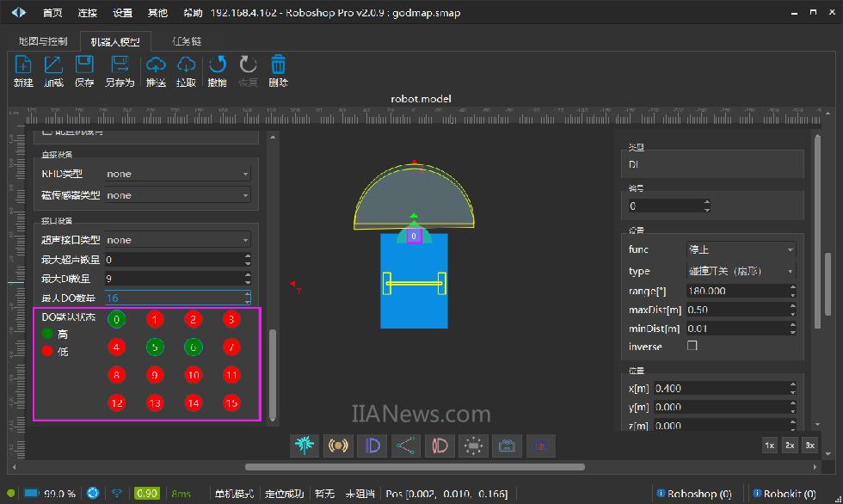Click the 2x zoom button
Screen dimensions: 843x504
coord(789,446)
